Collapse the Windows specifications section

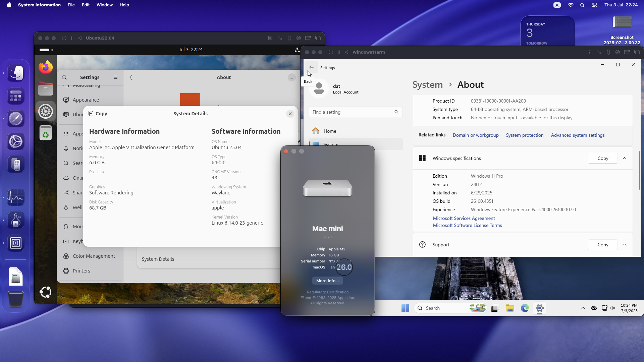click(625, 158)
